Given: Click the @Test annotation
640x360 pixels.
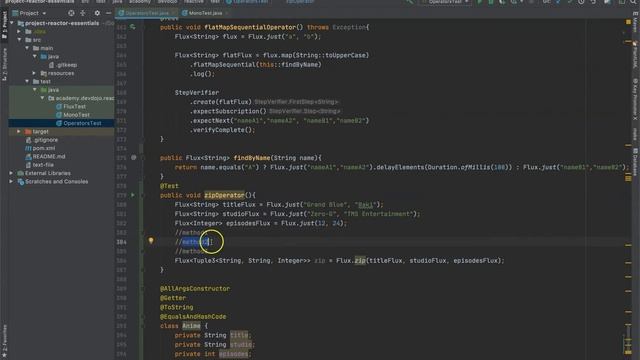Looking at the screenshot, I should (169, 186).
